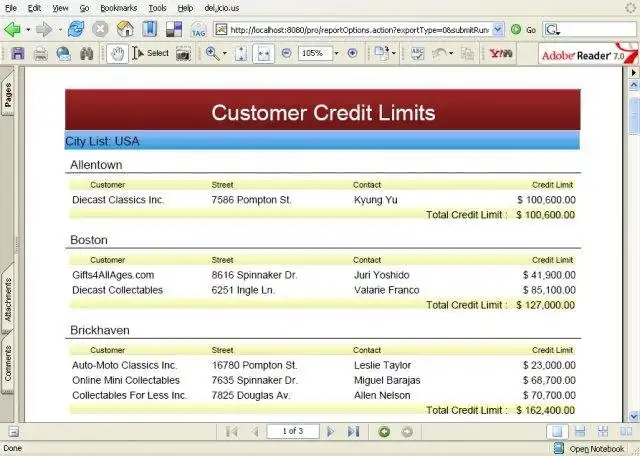Switch to Continuous page layout
Viewport: 640px width, 456px height.
pyautogui.click(x=580, y=432)
